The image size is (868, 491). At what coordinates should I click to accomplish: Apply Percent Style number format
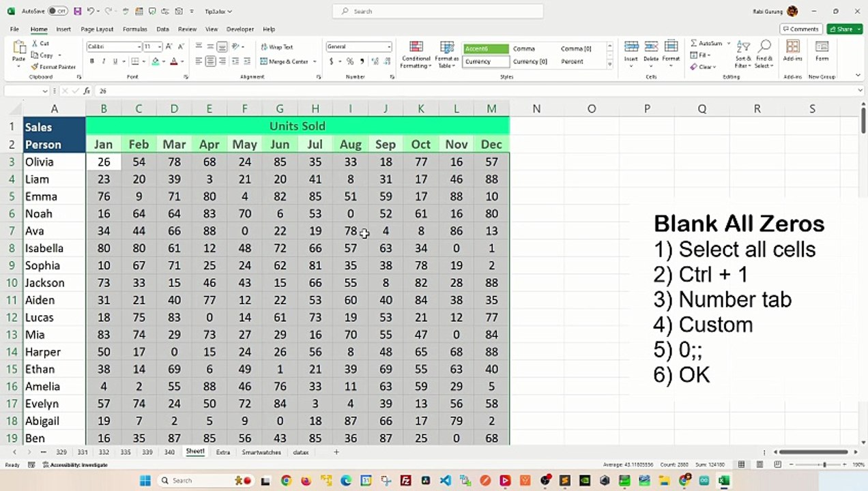350,61
